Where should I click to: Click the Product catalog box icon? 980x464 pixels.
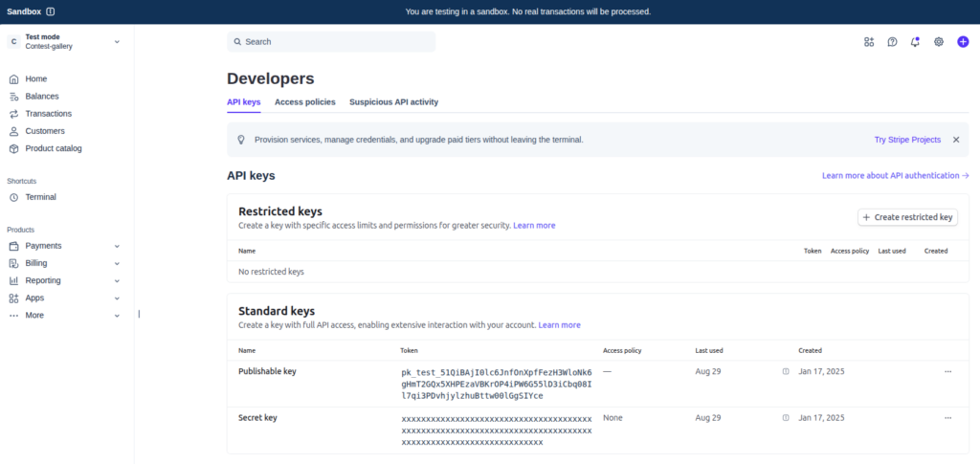click(13, 148)
